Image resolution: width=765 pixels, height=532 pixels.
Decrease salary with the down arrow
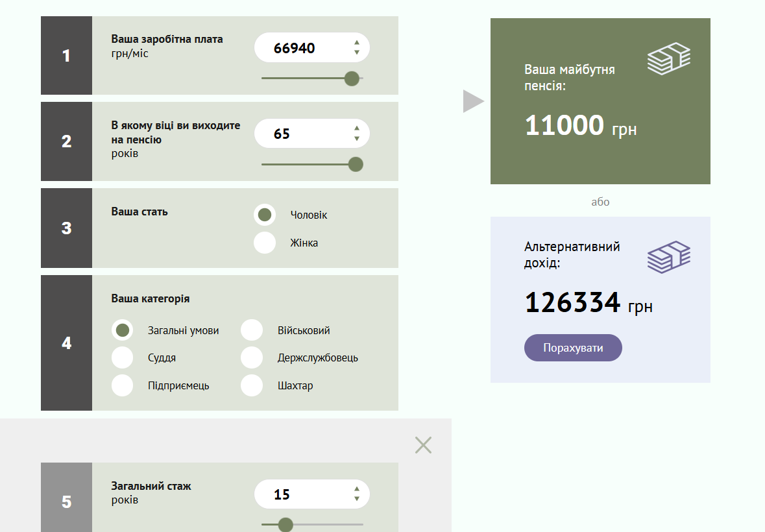click(357, 53)
